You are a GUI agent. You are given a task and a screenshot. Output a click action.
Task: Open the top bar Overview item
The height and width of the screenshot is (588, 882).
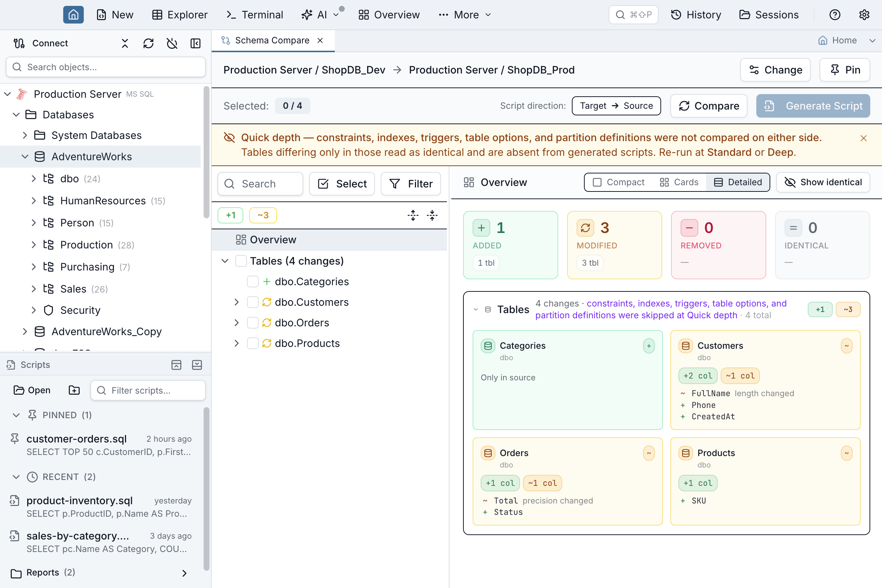(x=389, y=15)
